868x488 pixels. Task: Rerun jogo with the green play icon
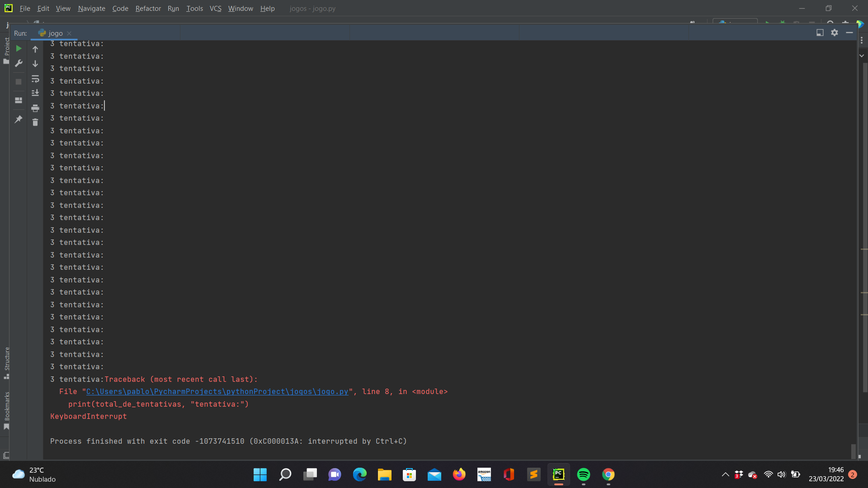[x=19, y=48]
